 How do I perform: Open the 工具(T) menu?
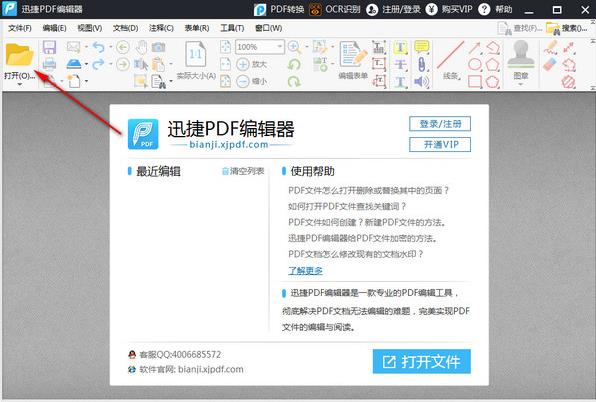tap(232, 28)
